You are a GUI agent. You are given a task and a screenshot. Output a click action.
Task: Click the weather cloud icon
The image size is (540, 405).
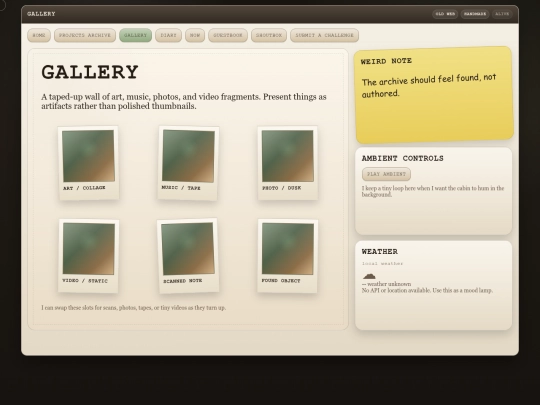coord(369,276)
